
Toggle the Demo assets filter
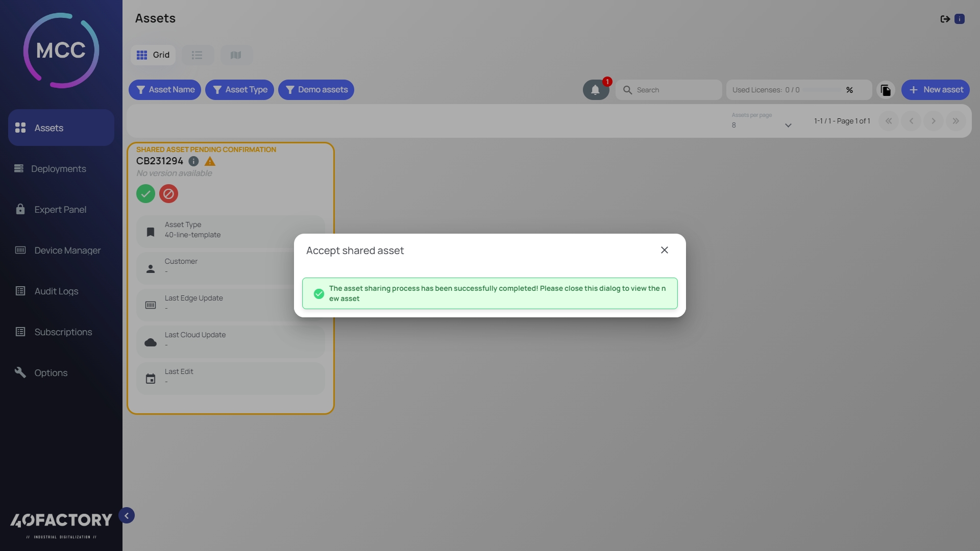pyautogui.click(x=316, y=90)
